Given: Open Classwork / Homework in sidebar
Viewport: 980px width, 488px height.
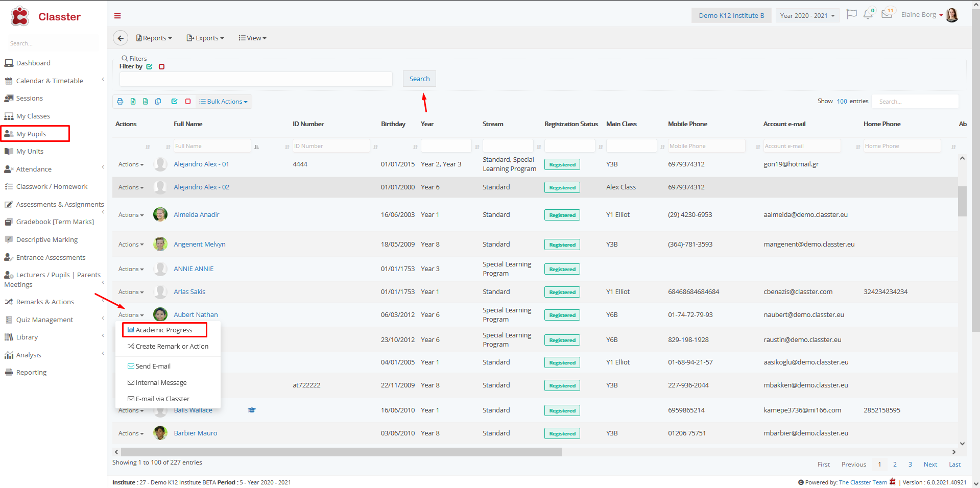Looking at the screenshot, I should (46, 186).
